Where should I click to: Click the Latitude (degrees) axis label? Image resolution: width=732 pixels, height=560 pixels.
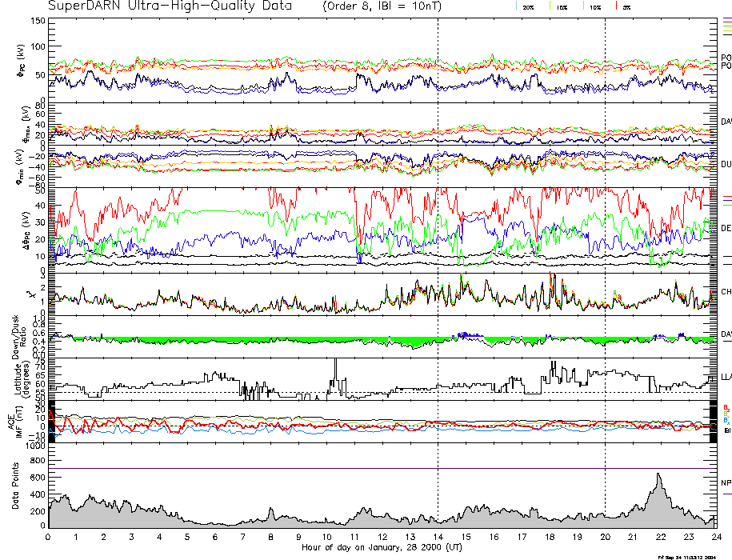21,378
